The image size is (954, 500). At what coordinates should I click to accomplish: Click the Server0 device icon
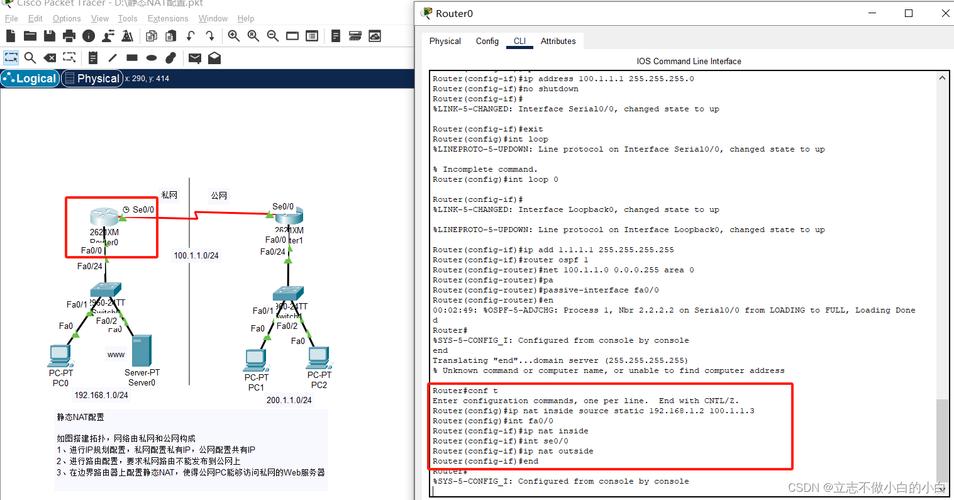point(141,350)
